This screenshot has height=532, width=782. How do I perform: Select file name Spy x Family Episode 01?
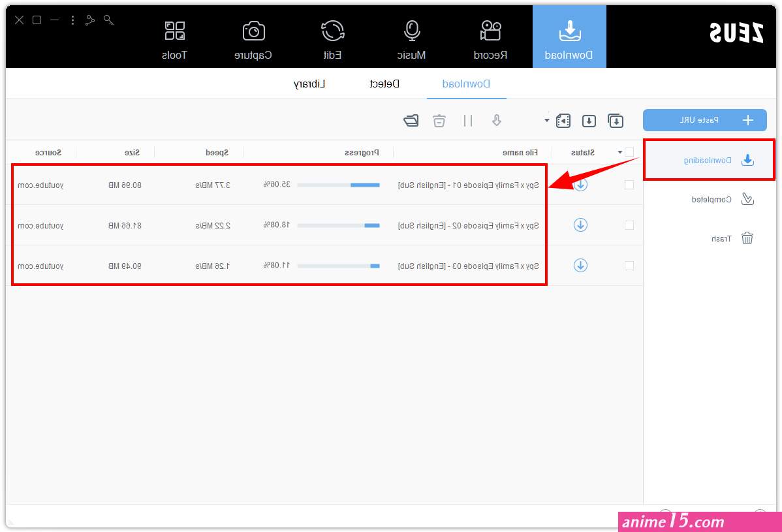tap(468, 185)
